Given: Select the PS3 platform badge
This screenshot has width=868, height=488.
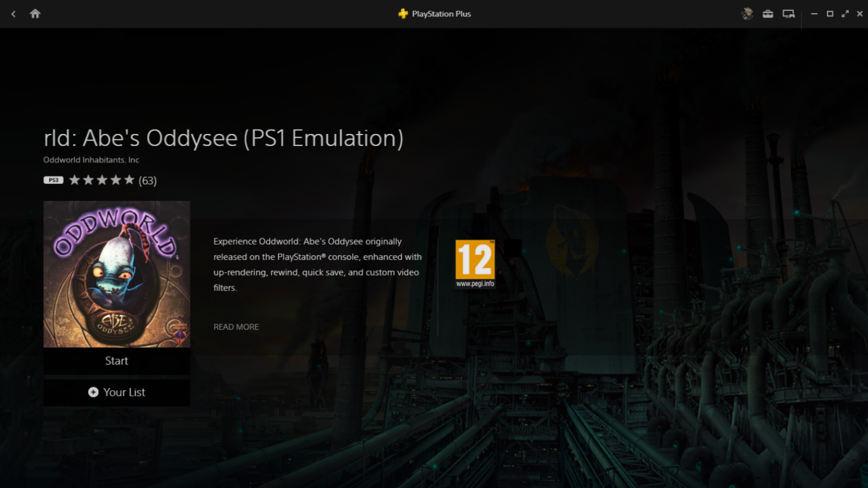Looking at the screenshot, I should pyautogui.click(x=53, y=179).
